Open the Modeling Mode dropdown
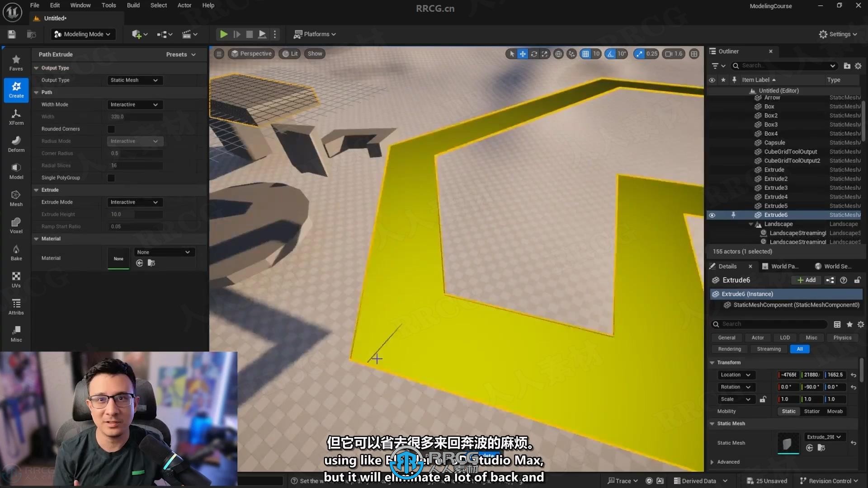Viewport: 868px width, 488px height. pyautogui.click(x=82, y=34)
